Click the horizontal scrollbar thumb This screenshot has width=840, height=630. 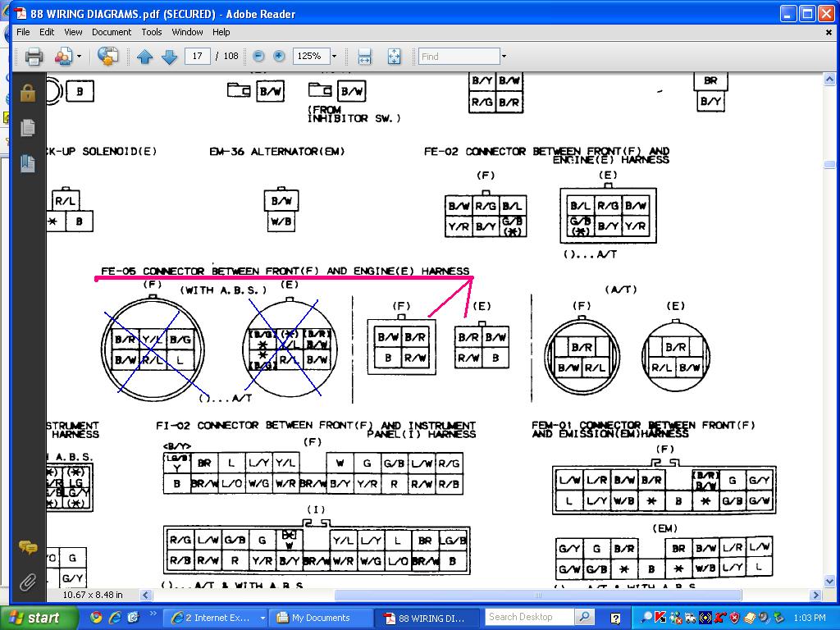point(538,595)
